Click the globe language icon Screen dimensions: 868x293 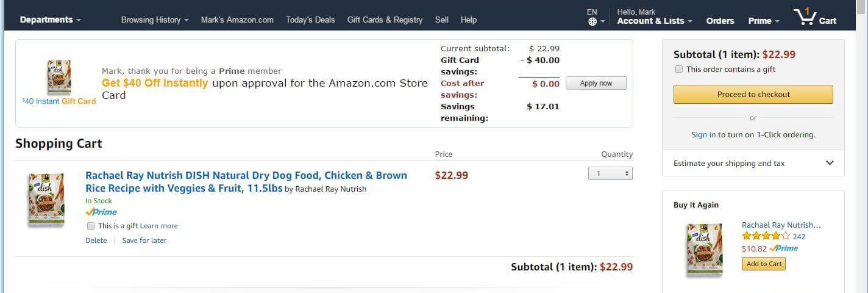click(x=592, y=21)
